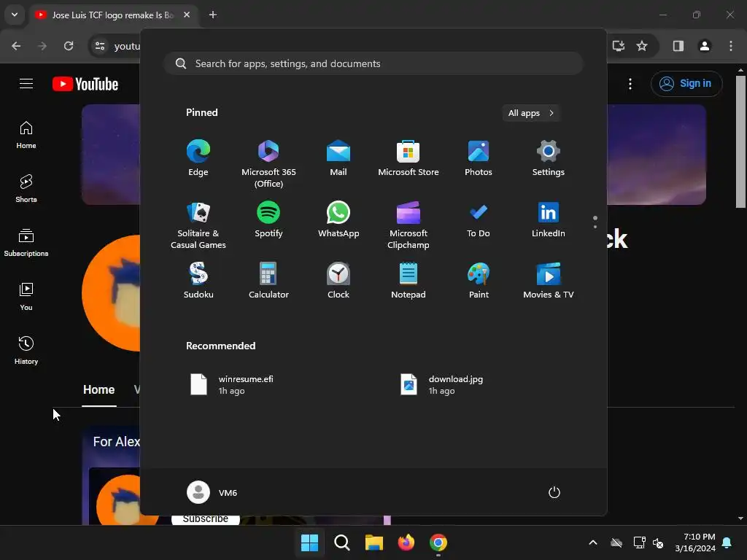Open Microsoft Store from pinned apps
The height and width of the screenshot is (560, 747).
pos(409,158)
